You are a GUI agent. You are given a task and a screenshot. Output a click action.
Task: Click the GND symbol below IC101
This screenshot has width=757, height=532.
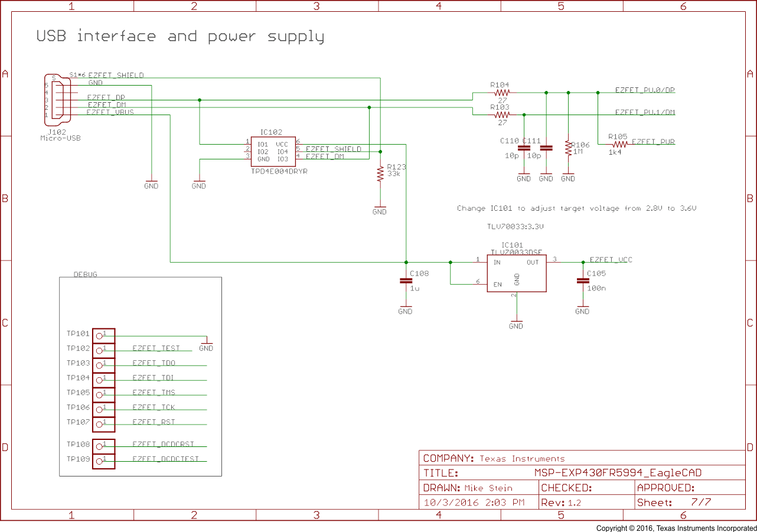click(516, 325)
